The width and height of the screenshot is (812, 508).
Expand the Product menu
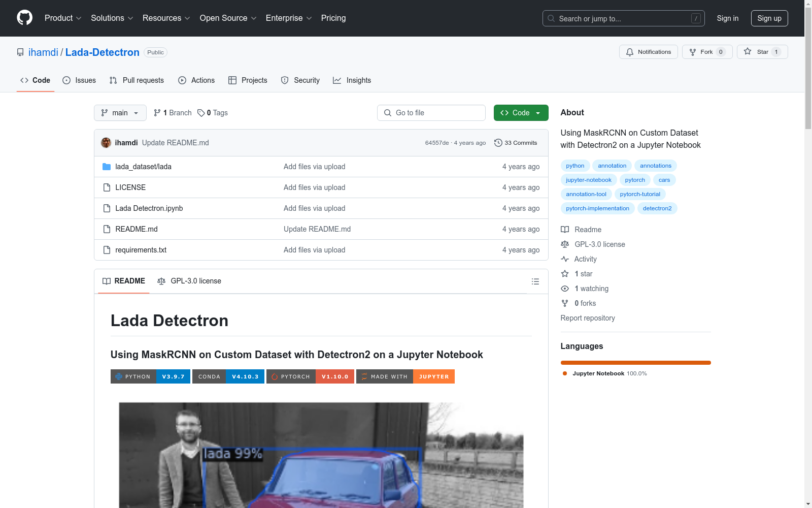click(63, 18)
